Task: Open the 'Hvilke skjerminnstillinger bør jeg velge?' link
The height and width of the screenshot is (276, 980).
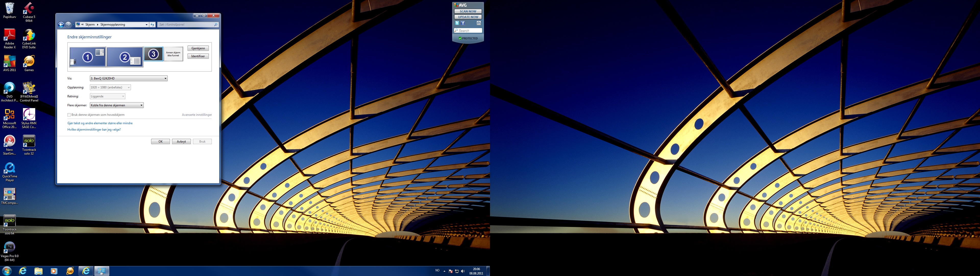Action: (94, 130)
